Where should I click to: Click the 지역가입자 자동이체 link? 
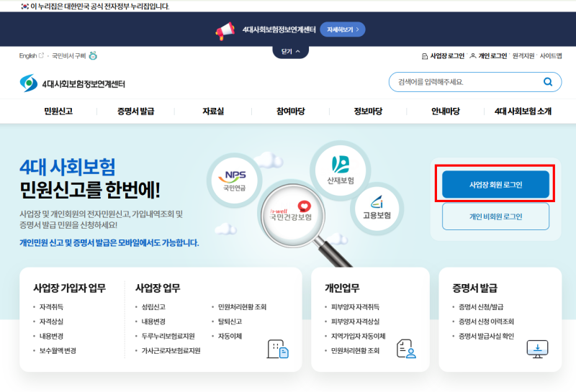tap(358, 336)
